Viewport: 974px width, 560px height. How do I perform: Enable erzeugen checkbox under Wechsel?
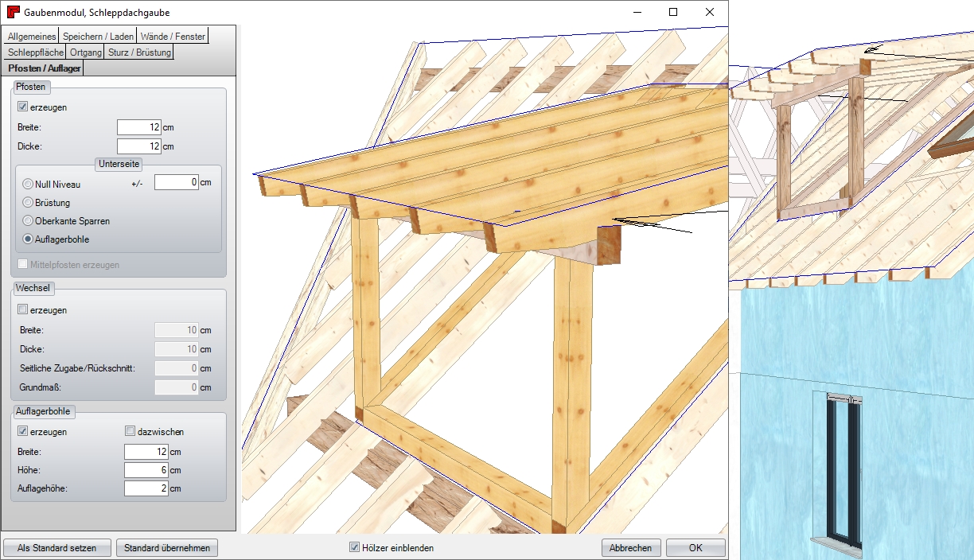click(x=22, y=310)
